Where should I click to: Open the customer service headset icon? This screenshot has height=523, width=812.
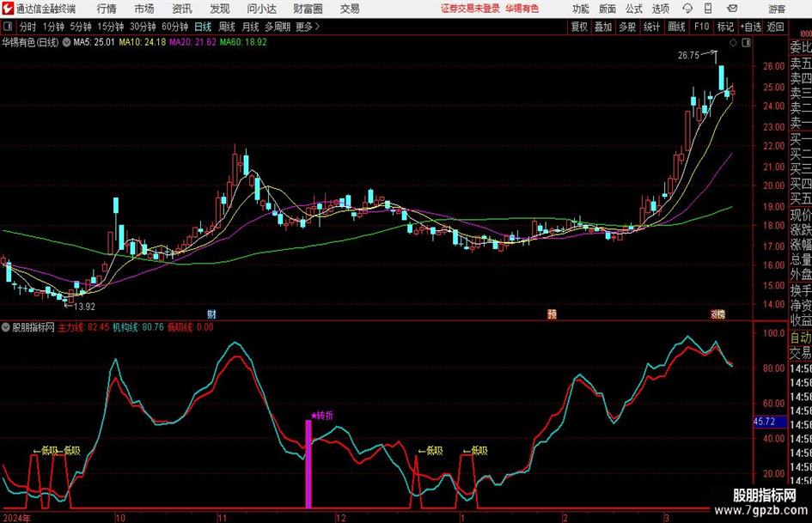point(687,9)
